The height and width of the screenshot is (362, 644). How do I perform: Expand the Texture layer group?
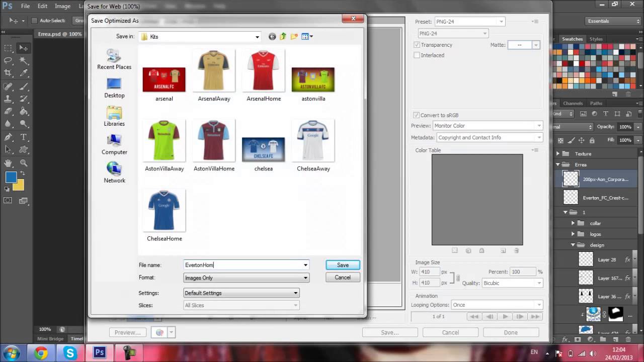(x=557, y=154)
